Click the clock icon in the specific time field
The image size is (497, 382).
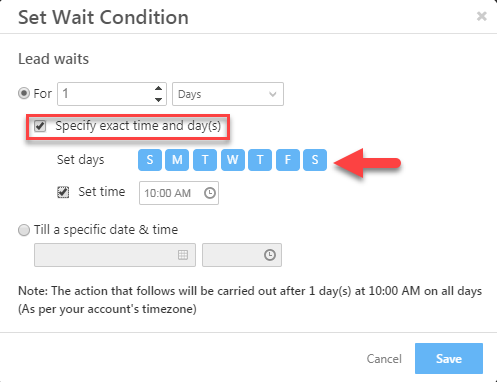point(270,255)
